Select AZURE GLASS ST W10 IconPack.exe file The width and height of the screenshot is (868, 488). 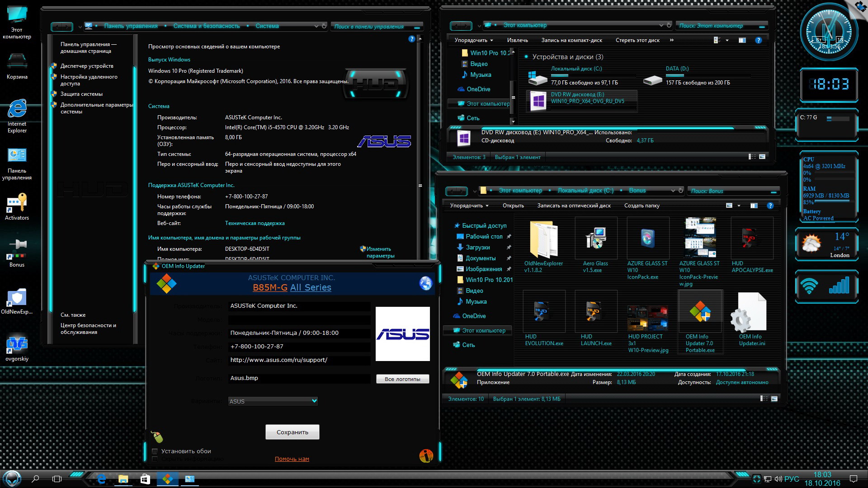point(647,249)
